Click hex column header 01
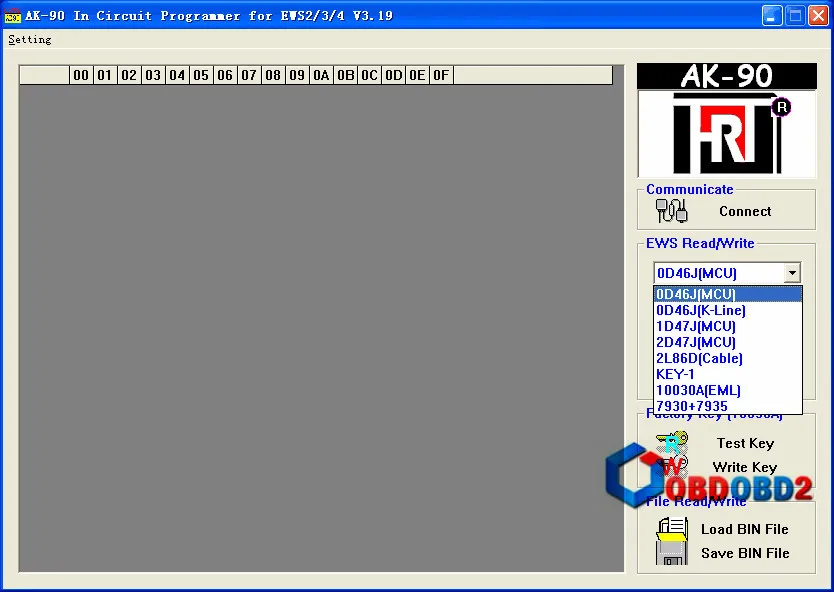 point(105,75)
